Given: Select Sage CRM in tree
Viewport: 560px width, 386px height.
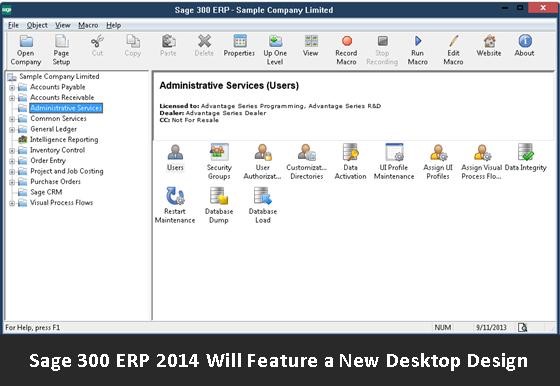Looking at the screenshot, I should click(46, 192).
